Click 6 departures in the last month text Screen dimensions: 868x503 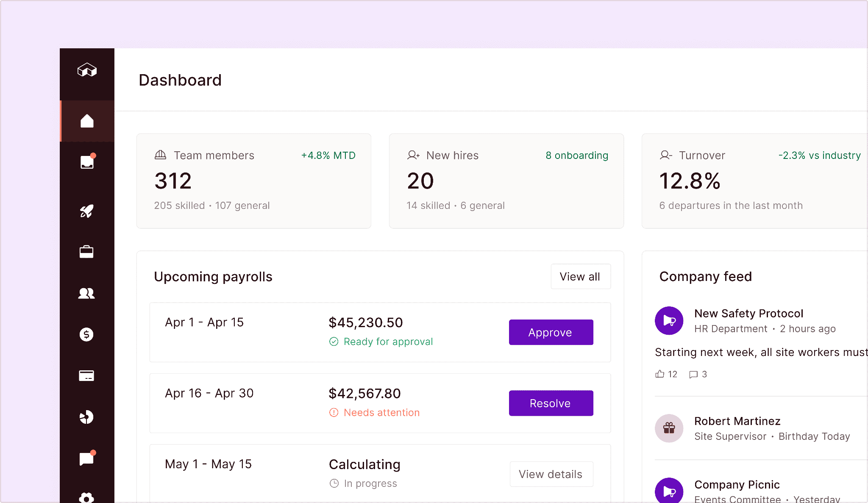731,206
